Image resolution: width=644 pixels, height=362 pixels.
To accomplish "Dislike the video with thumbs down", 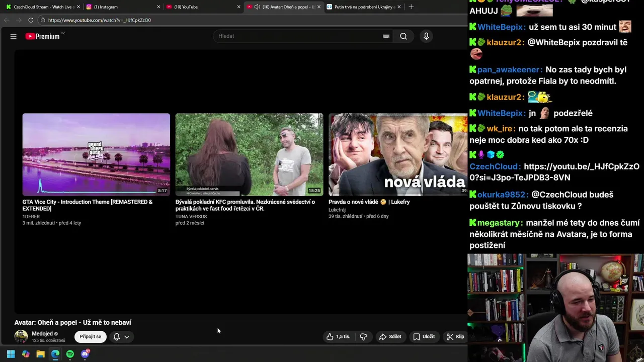I will pos(363,337).
